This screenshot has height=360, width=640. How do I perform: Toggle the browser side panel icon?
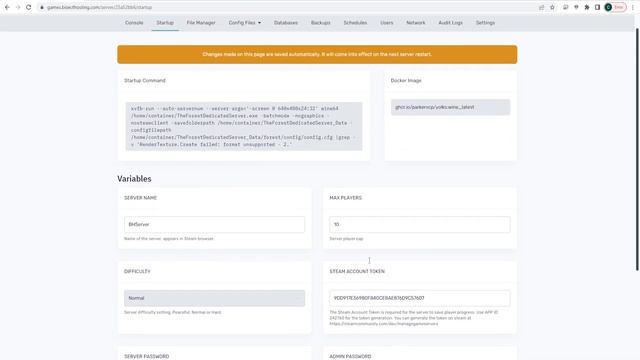597,7
